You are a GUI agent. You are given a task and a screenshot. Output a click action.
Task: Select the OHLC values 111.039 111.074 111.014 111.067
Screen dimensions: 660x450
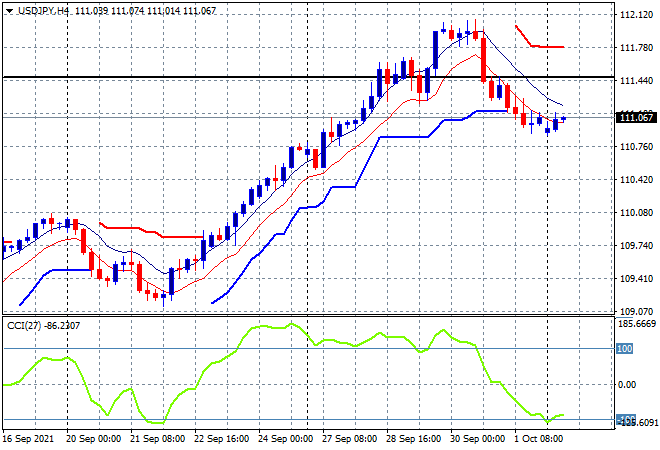[x=146, y=11]
